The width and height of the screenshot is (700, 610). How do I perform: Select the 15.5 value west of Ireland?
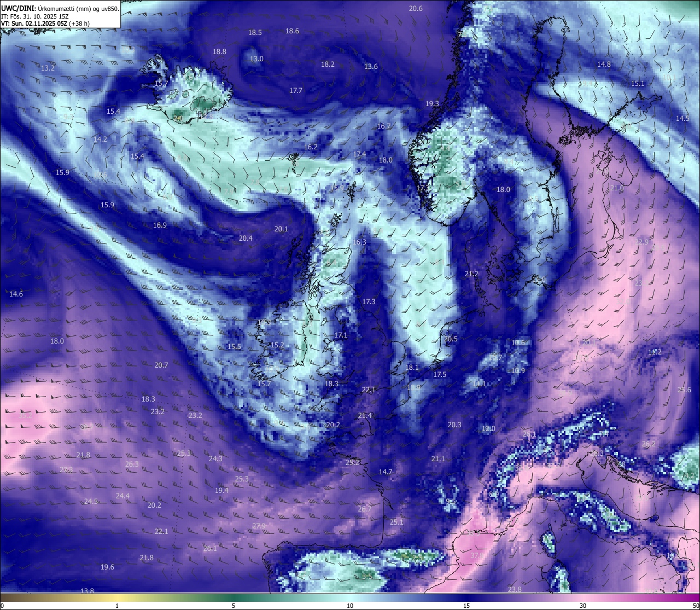pos(234,346)
